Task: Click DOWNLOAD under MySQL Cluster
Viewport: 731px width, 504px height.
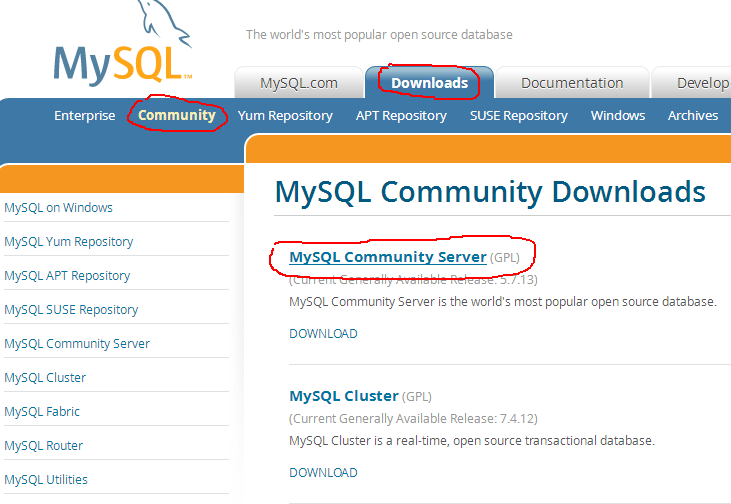Action: point(323,473)
